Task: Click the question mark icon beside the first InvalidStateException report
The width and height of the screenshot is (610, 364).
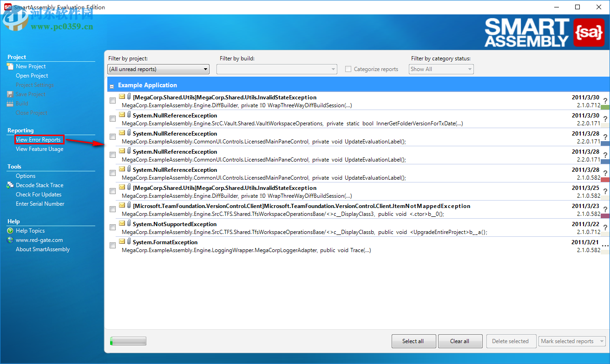Action: point(605,100)
